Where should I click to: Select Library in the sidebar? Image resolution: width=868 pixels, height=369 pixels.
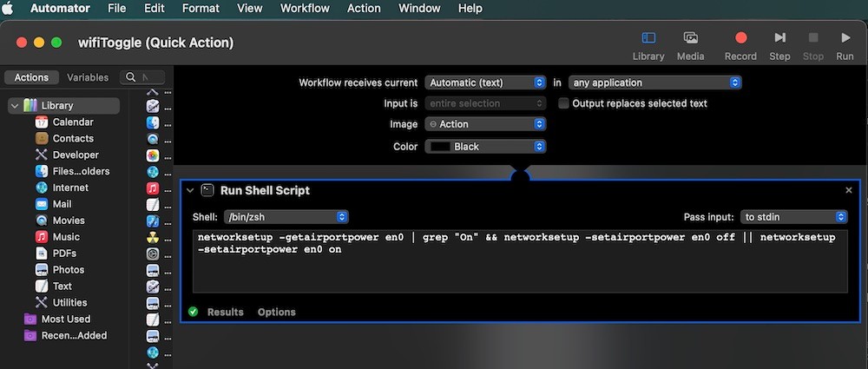[63, 106]
